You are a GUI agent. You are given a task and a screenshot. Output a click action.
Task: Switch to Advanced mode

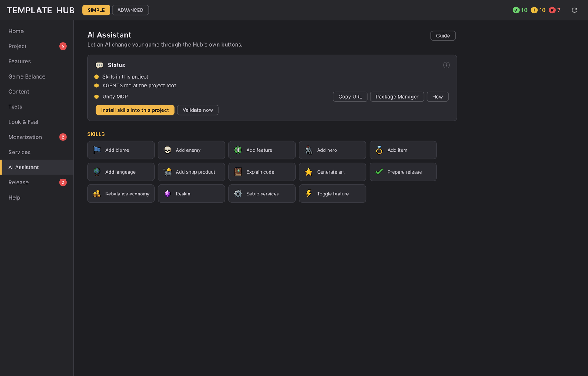click(x=130, y=10)
